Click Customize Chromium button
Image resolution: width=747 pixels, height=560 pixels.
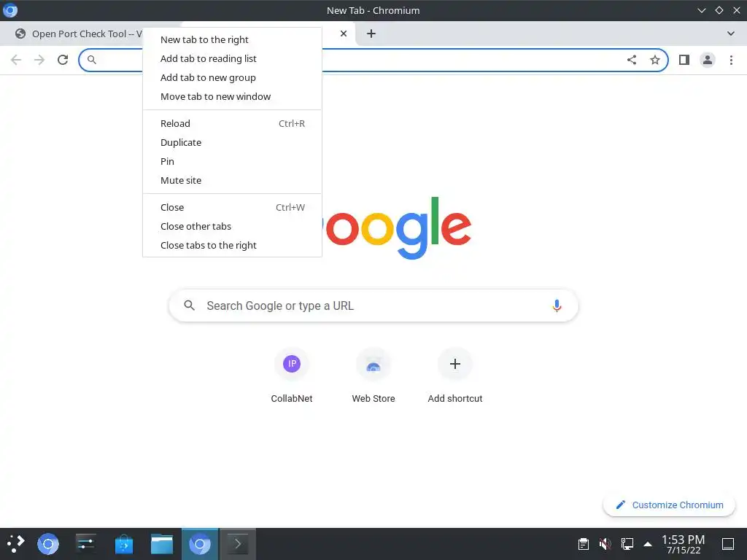(670, 505)
